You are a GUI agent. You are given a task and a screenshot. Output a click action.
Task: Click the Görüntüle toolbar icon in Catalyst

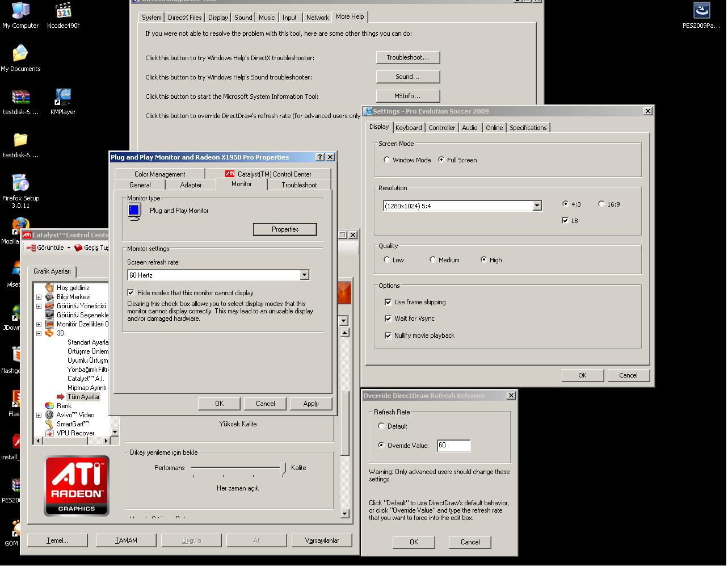[31, 248]
